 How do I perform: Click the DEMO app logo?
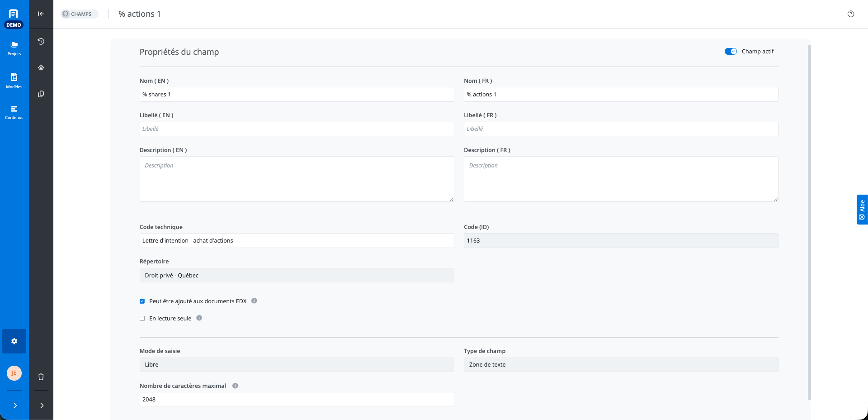(x=14, y=18)
